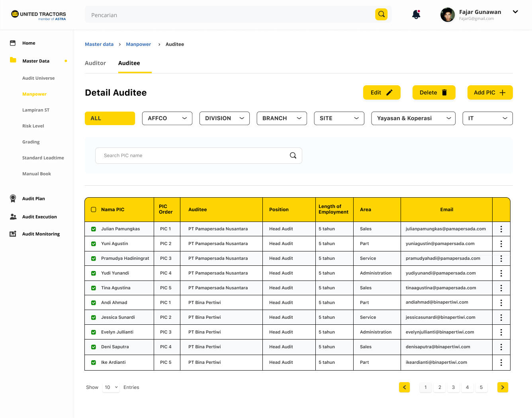Switch to the Auditor tab
The width and height of the screenshot is (532, 418).
(95, 63)
